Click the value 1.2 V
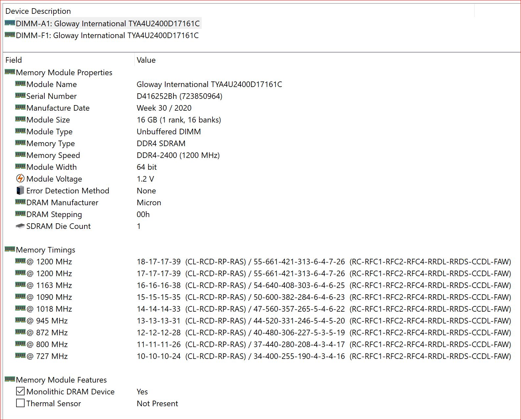This screenshot has height=420, width=521. point(145,179)
